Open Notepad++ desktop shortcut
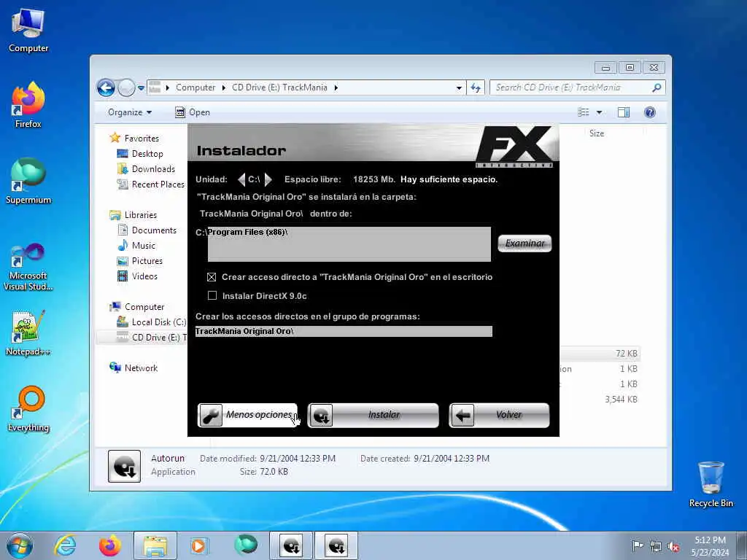Screen dimensions: 747x560 [x=28, y=333]
